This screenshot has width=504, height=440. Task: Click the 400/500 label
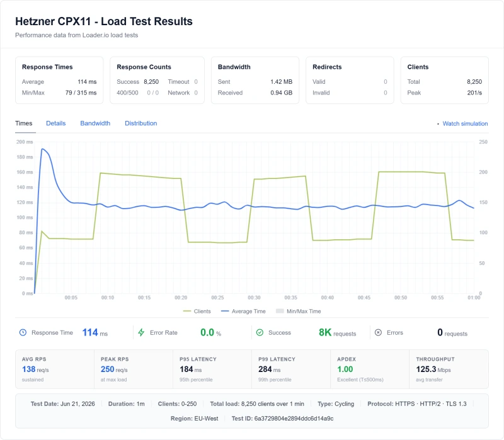127,93
